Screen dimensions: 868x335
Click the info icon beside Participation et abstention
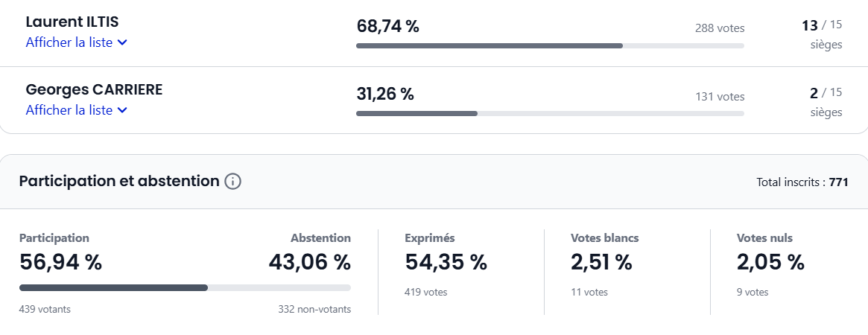click(x=233, y=182)
